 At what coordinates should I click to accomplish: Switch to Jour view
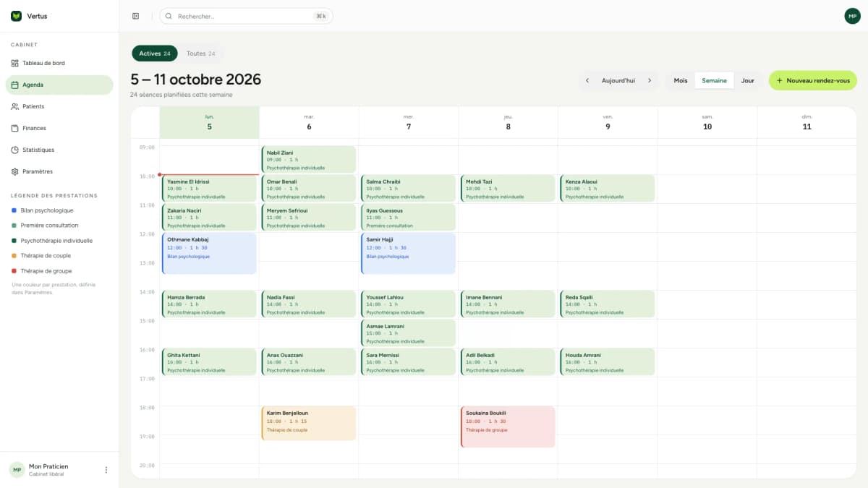click(748, 80)
